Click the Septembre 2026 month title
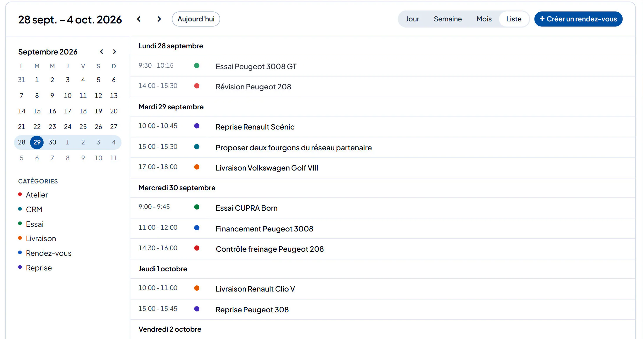 click(x=48, y=52)
